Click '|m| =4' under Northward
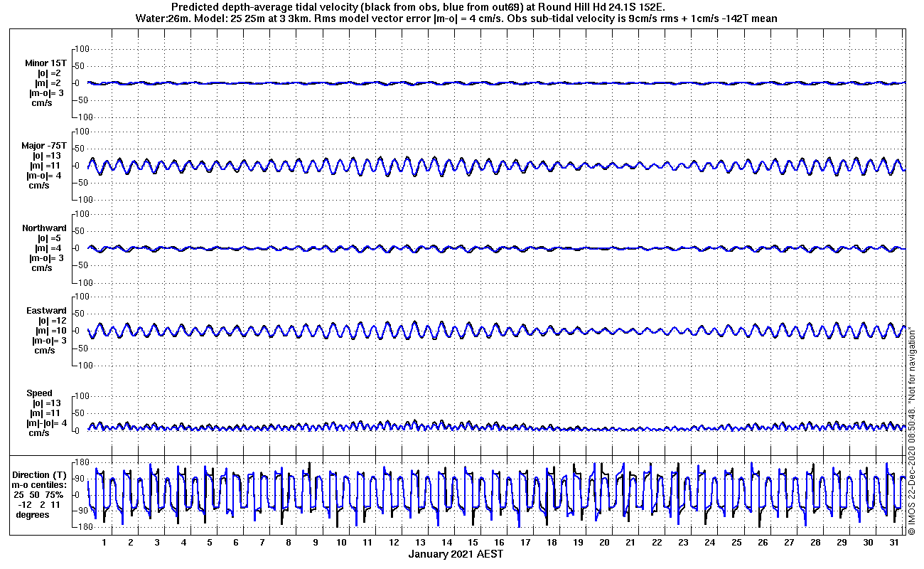Image resolution: width=924 pixels, height=569 pixels. click(50, 248)
